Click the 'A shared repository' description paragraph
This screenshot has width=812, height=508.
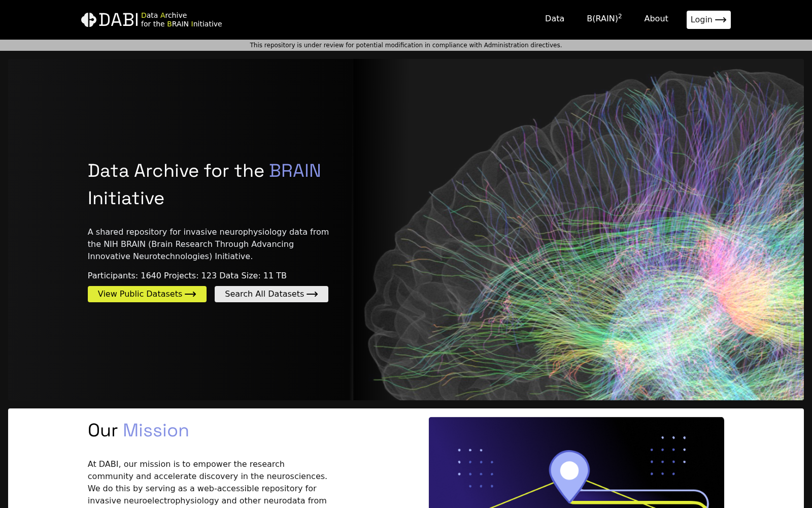(x=209, y=244)
